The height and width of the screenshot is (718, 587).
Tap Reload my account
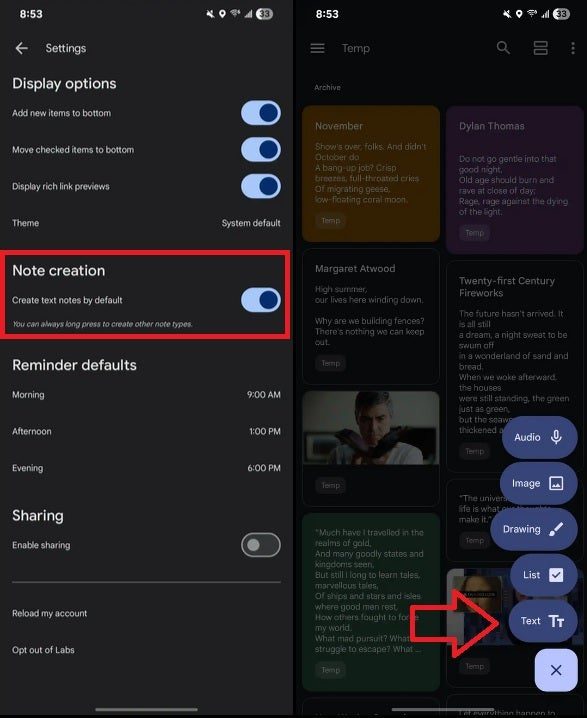(49, 613)
